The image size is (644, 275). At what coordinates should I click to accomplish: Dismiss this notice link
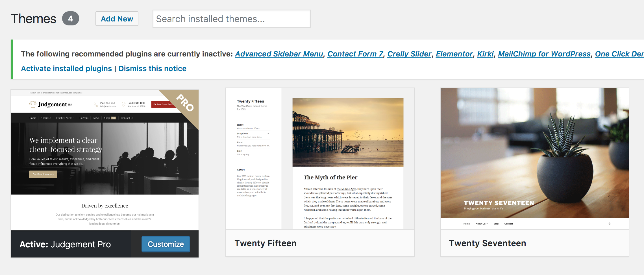[x=153, y=69]
